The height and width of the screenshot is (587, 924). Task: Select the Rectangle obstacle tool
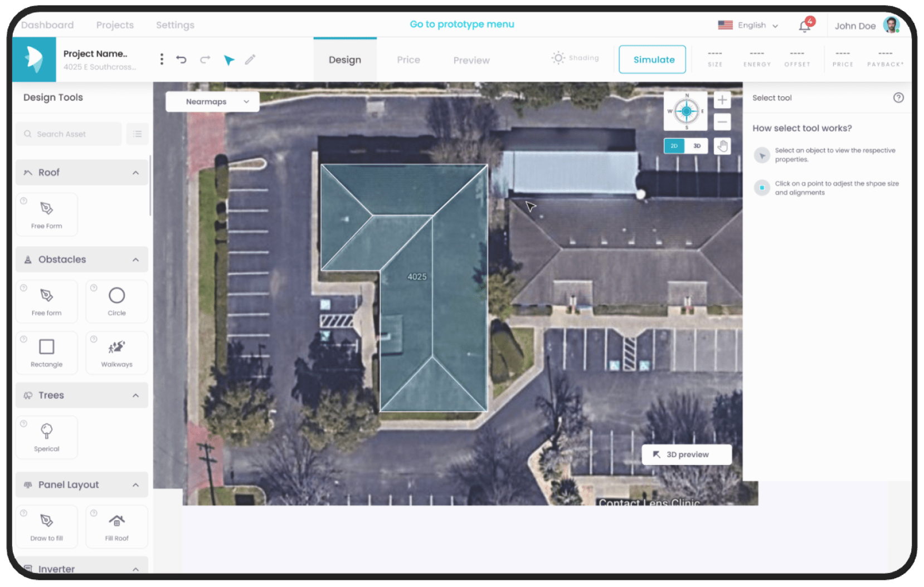click(47, 353)
